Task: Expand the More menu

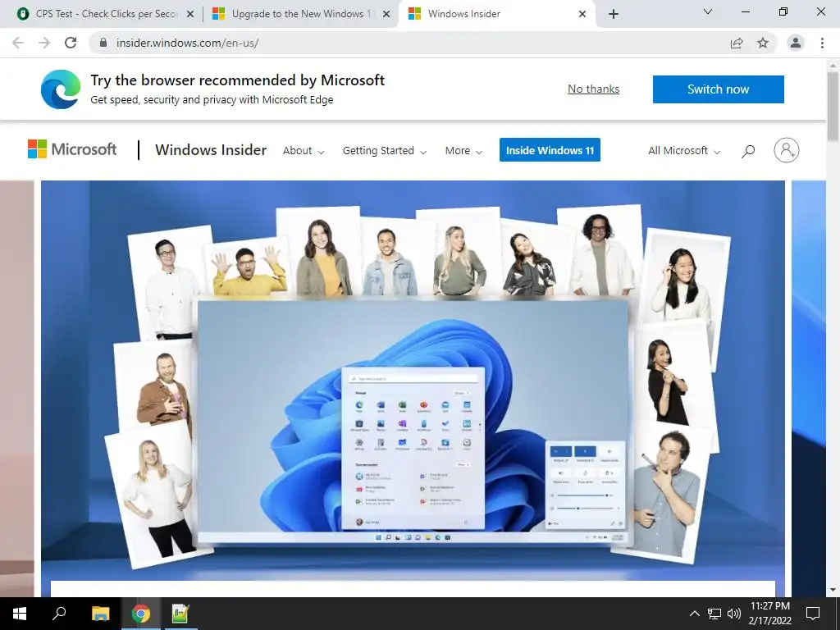Action: point(464,151)
